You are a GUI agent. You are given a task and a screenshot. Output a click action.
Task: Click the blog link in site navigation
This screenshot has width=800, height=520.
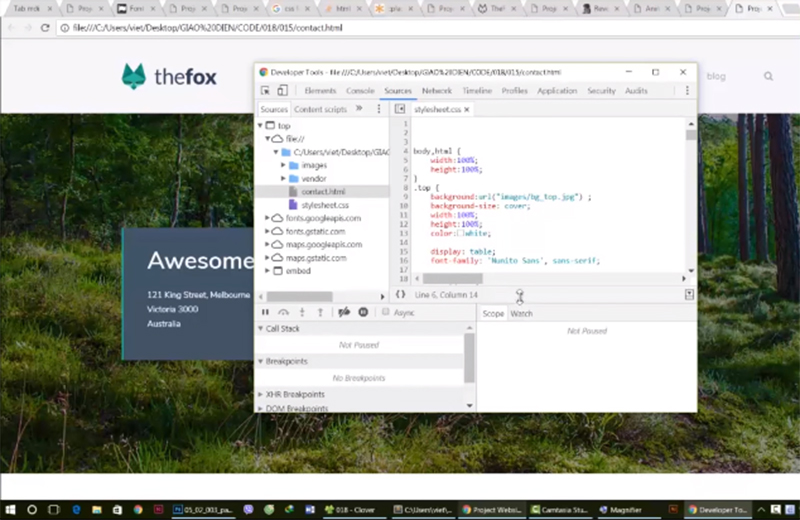[716, 76]
